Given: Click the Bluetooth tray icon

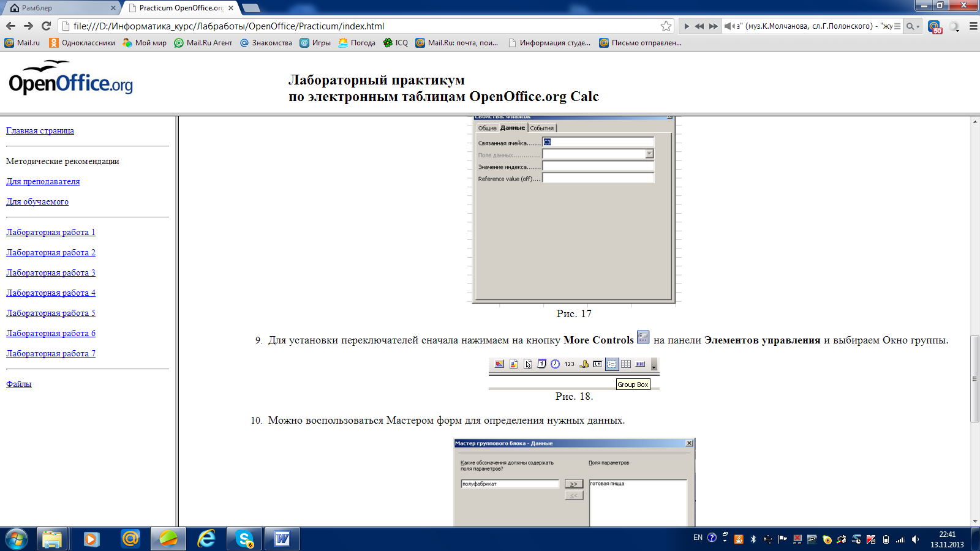Looking at the screenshot, I should tap(753, 539).
